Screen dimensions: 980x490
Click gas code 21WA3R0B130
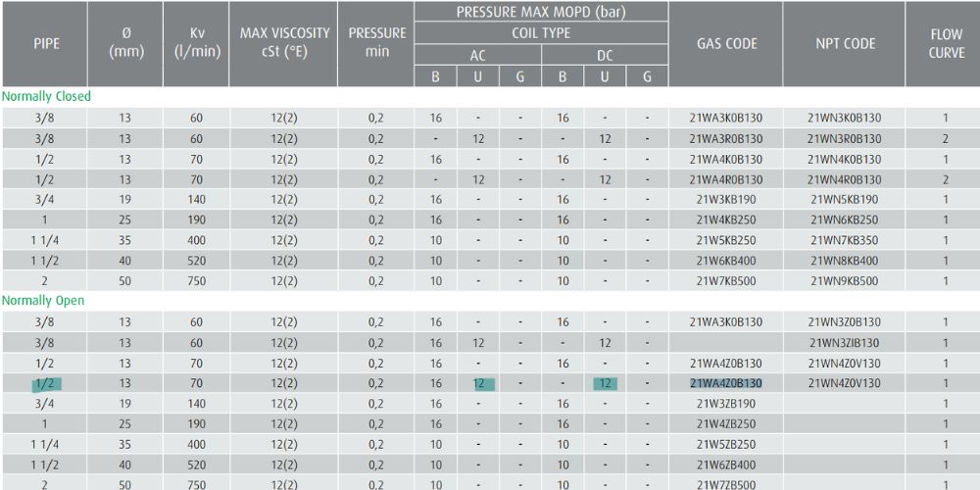click(726, 139)
